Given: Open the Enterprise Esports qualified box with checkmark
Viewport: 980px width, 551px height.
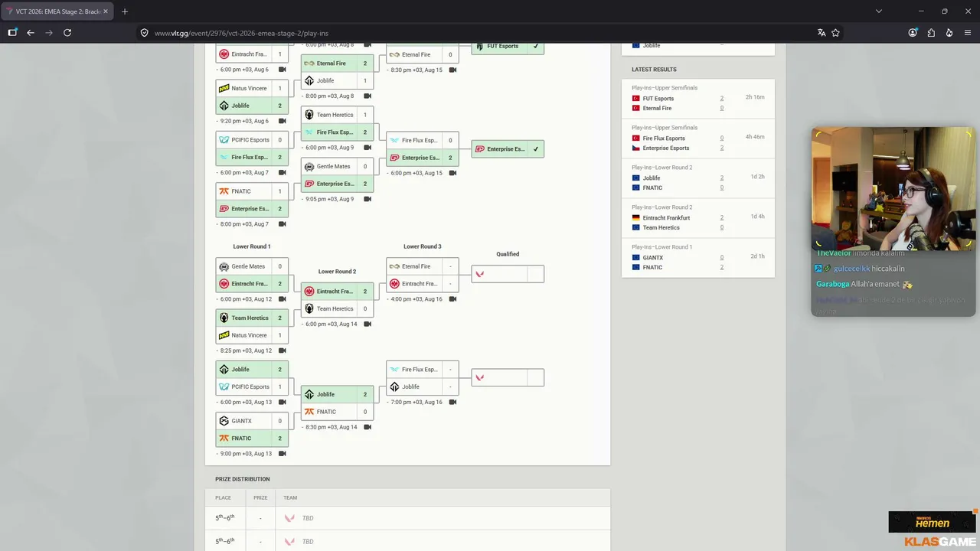Looking at the screenshot, I should coord(508,149).
